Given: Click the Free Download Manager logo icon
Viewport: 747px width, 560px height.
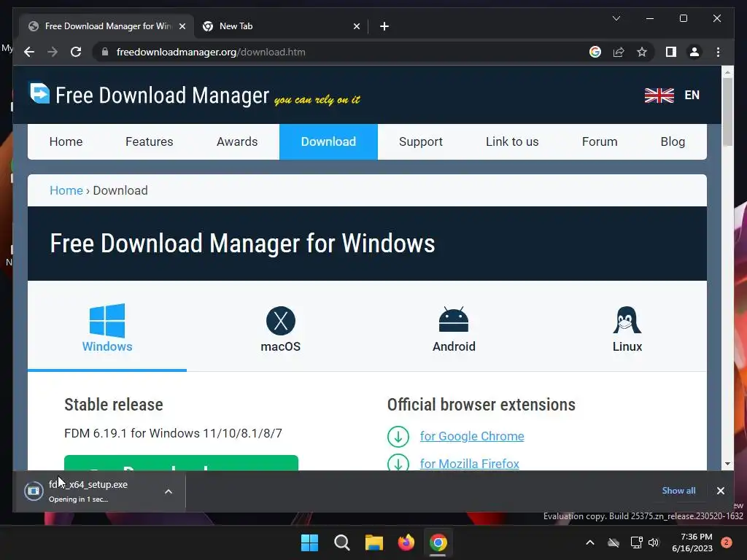Looking at the screenshot, I should (39, 93).
